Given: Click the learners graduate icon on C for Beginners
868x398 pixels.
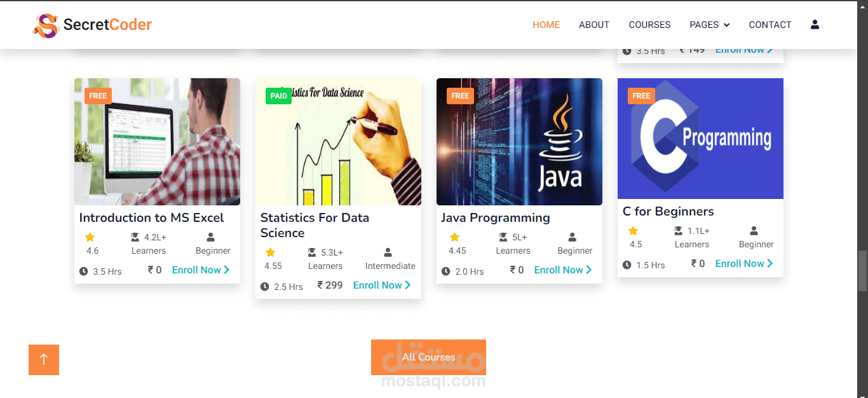Looking at the screenshot, I should [679, 231].
